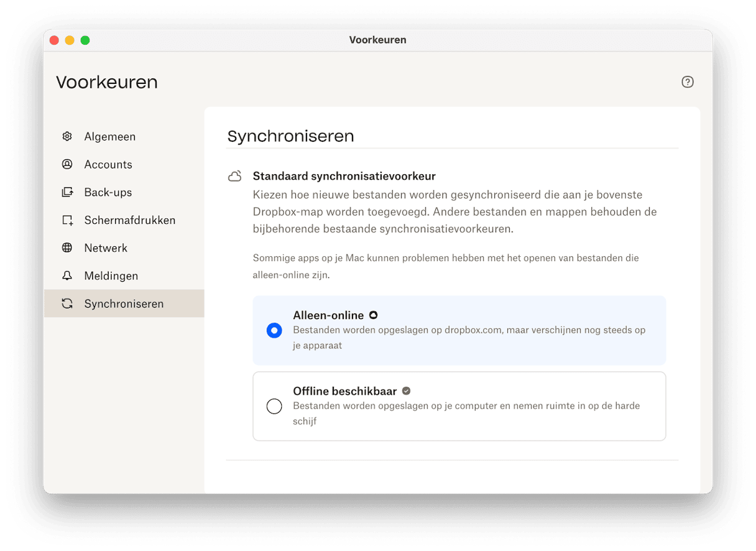The height and width of the screenshot is (551, 756).
Task: Select the Offline beschikbaar radio button
Action: (x=274, y=407)
